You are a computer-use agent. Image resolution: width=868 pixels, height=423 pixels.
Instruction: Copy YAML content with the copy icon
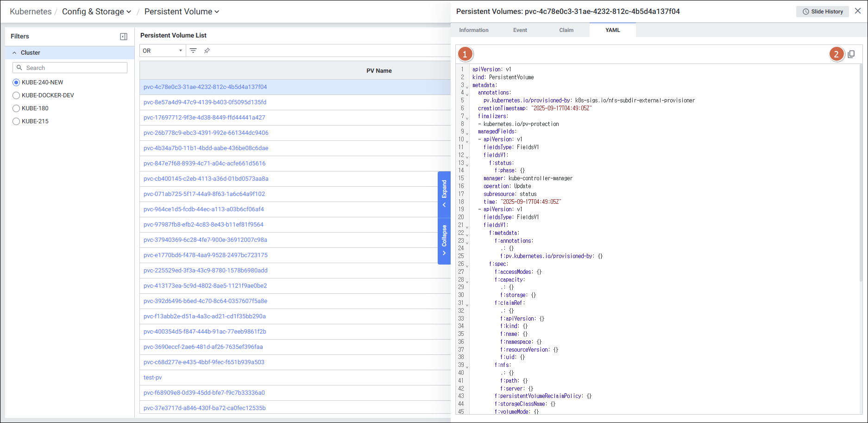click(x=851, y=54)
